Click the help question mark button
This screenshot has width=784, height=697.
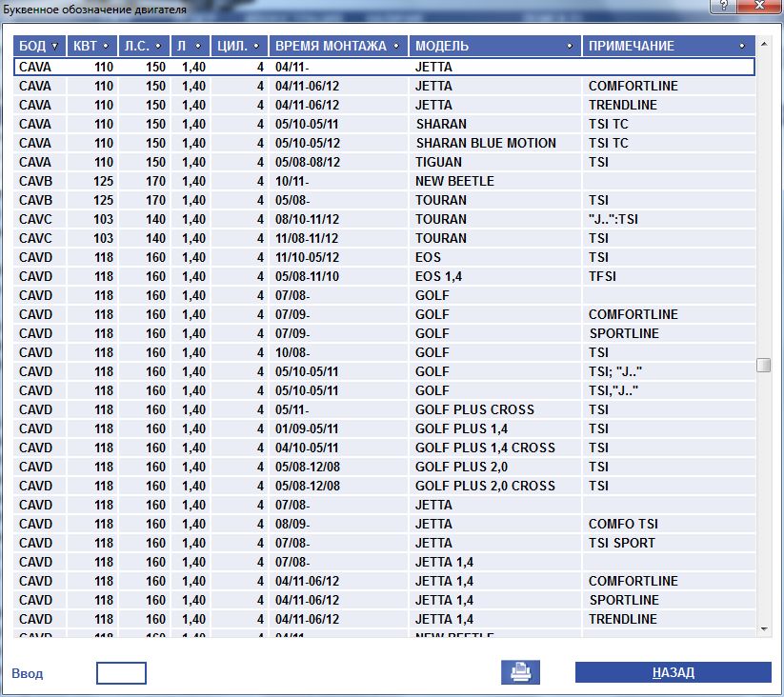coord(723,6)
